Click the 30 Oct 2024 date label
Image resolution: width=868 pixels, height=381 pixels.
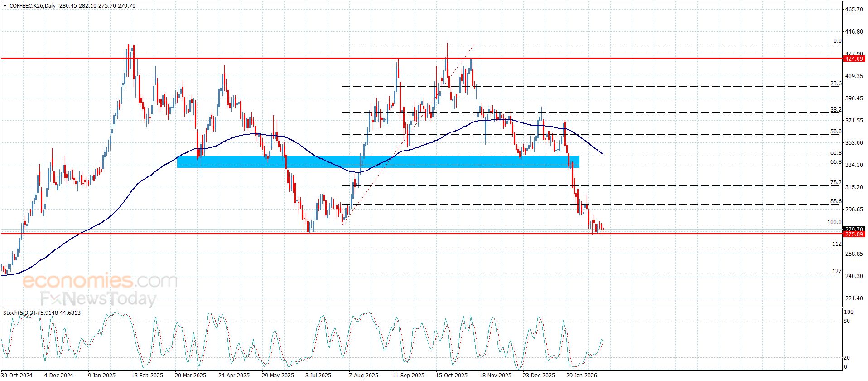coord(17,376)
